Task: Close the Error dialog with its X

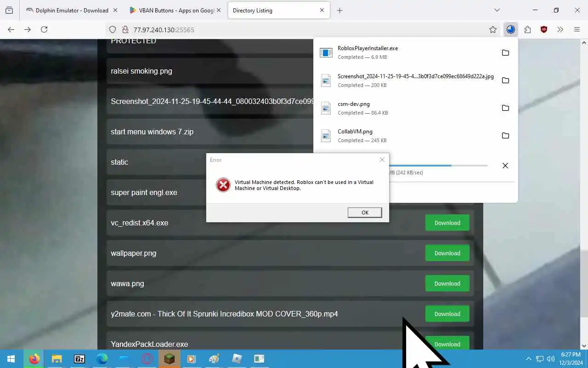Action: tap(382, 160)
